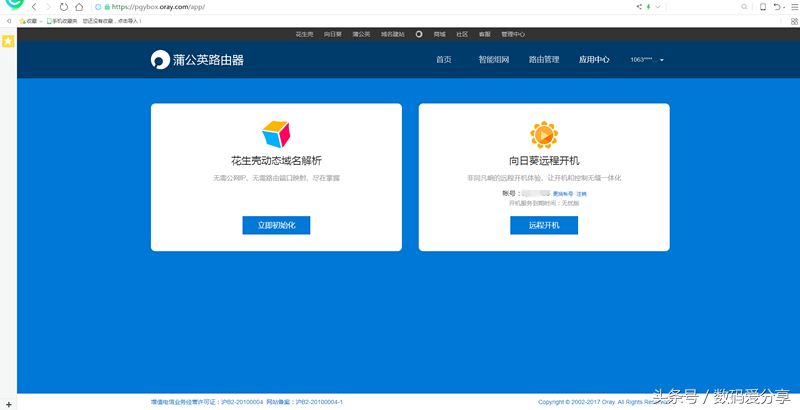The width and height of the screenshot is (800, 410).
Task: Click the browser forward arrow
Action: pos(48,7)
